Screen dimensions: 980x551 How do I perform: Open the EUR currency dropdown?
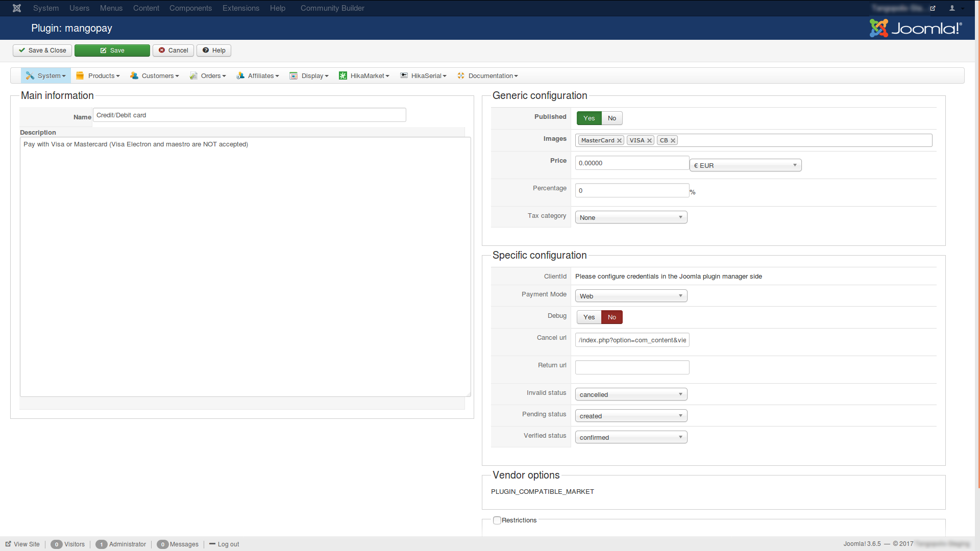pos(745,165)
